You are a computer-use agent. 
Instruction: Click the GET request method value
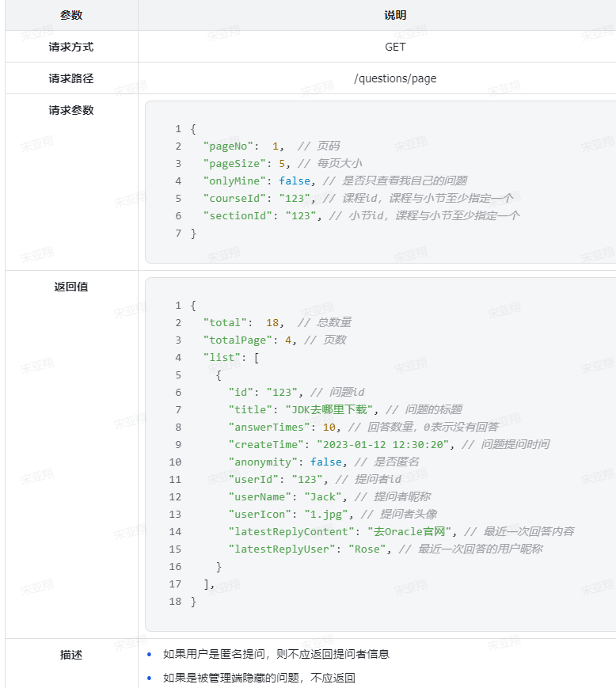395,47
